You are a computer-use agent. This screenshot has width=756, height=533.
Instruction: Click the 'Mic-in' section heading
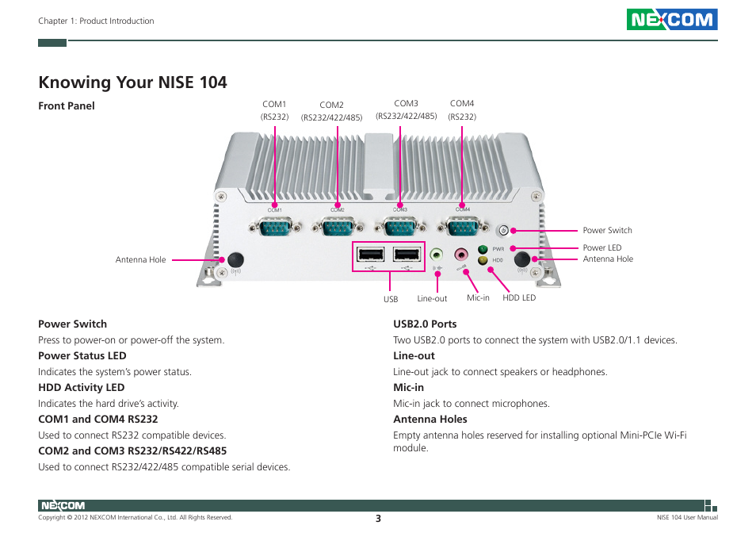(x=408, y=387)
